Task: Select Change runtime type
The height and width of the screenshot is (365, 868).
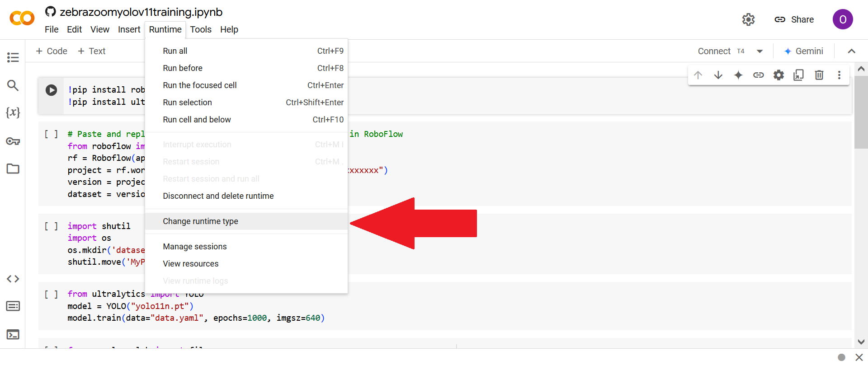Action: 246,221
